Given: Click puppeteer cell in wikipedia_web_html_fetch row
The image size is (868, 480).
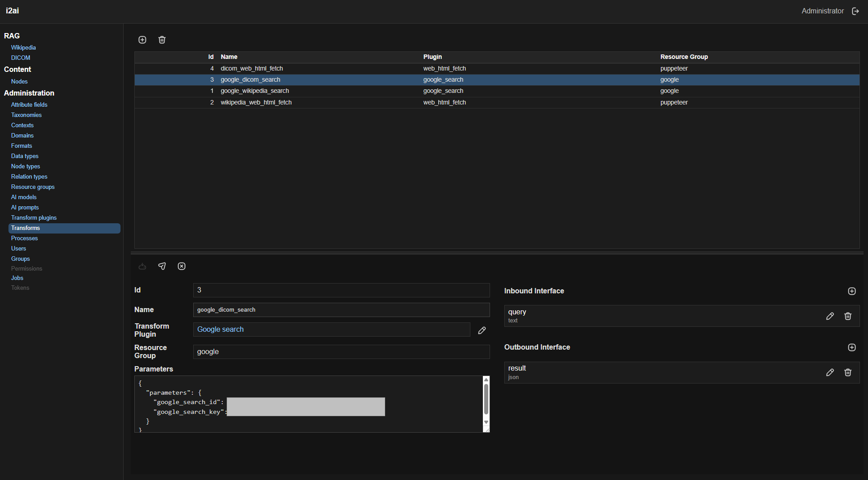Looking at the screenshot, I should [x=674, y=102].
